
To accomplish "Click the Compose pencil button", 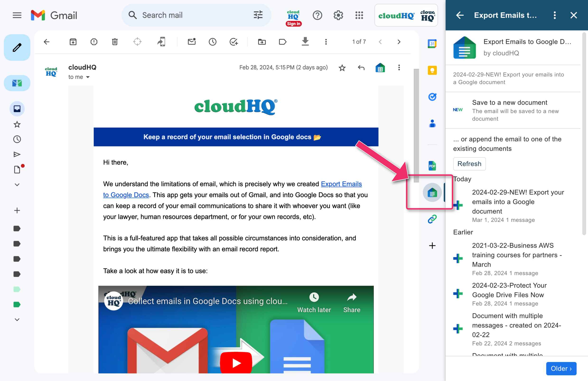I will 17,48.
